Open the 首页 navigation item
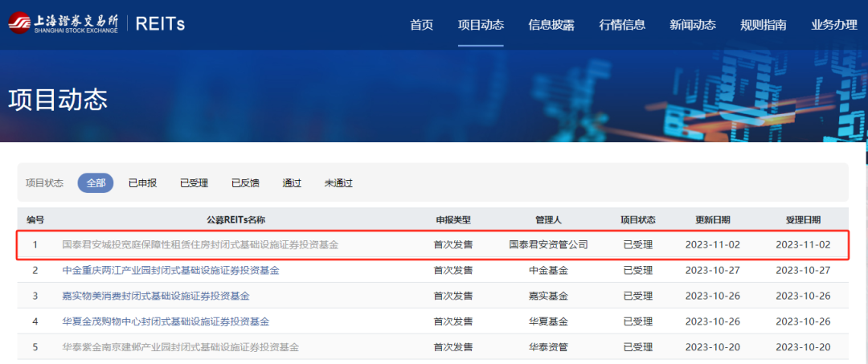 421,25
